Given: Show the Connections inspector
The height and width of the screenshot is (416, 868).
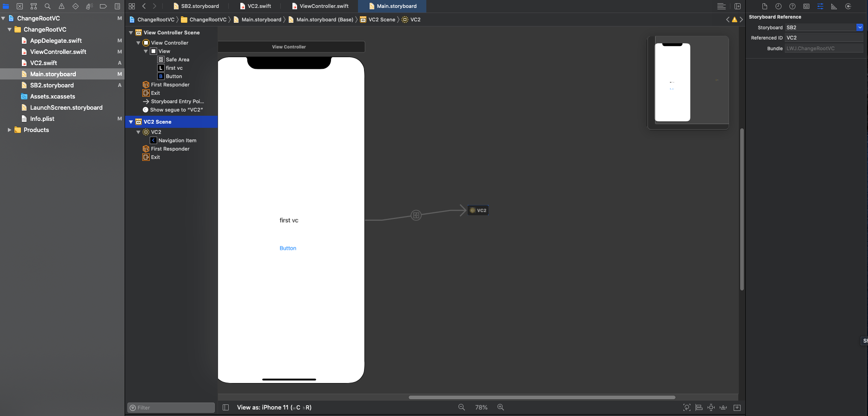Looking at the screenshot, I should click(x=848, y=6).
